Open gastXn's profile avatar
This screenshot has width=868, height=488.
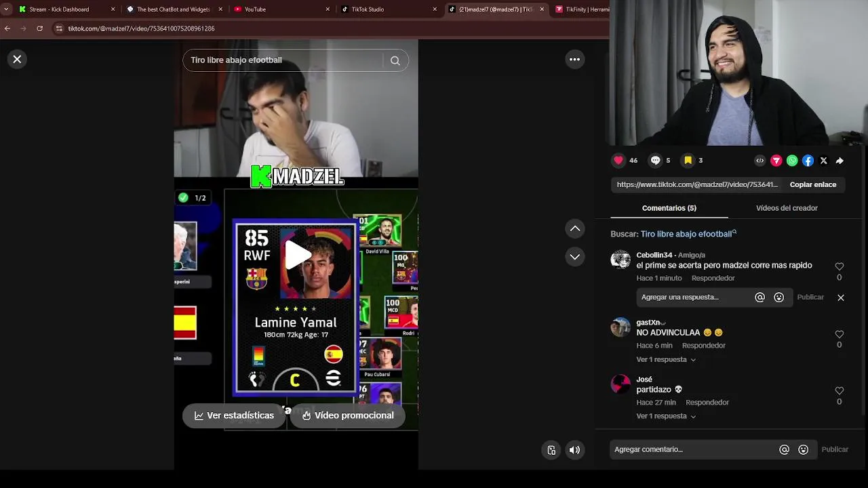click(x=620, y=327)
